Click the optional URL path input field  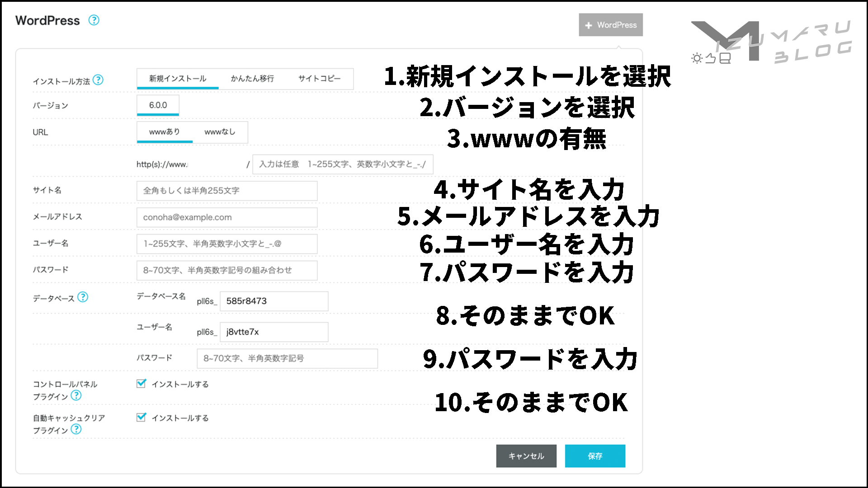[343, 164]
